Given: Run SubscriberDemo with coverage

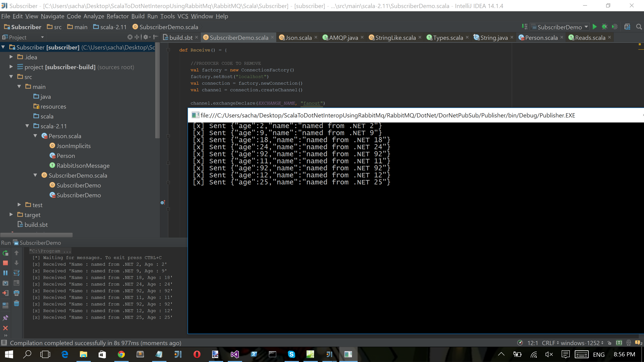Looking at the screenshot, I should 615,27.
